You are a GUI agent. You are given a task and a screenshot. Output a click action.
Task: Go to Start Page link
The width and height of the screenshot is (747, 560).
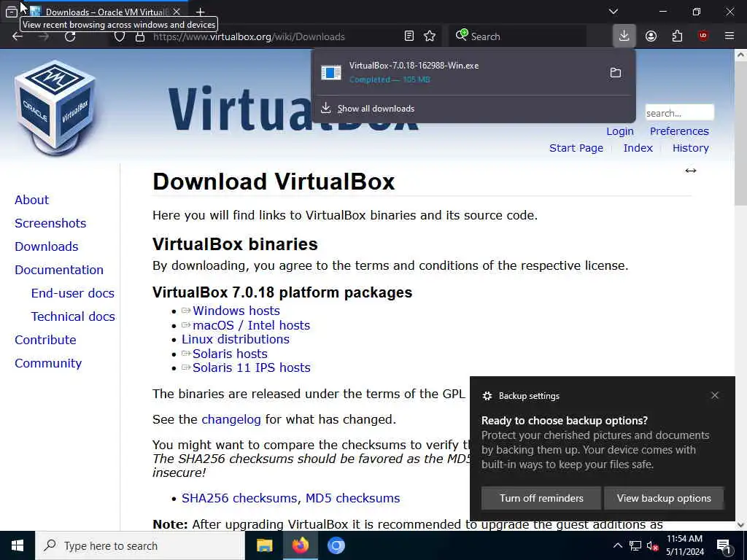pos(576,148)
